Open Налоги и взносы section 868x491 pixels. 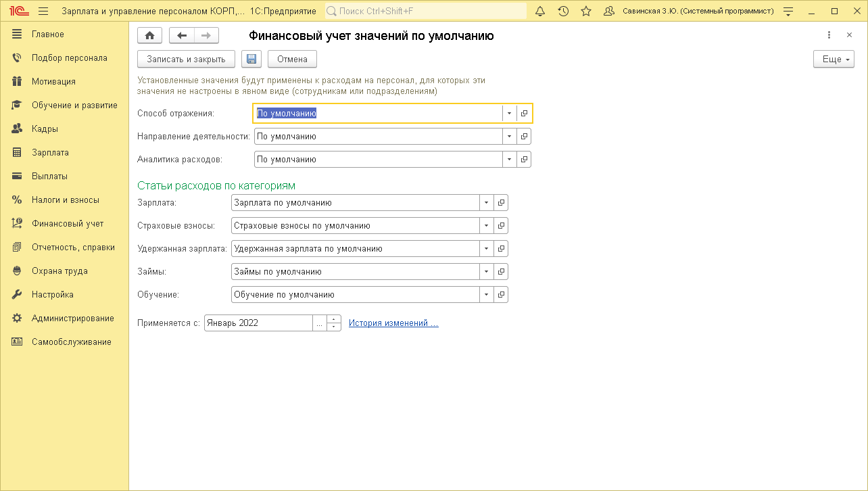(64, 200)
